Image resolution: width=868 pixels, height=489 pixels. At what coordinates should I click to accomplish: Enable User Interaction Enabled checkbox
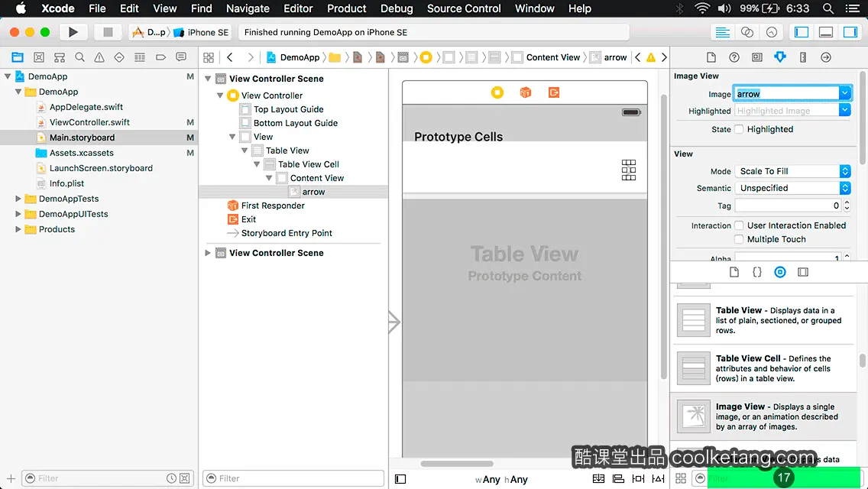coord(739,225)
